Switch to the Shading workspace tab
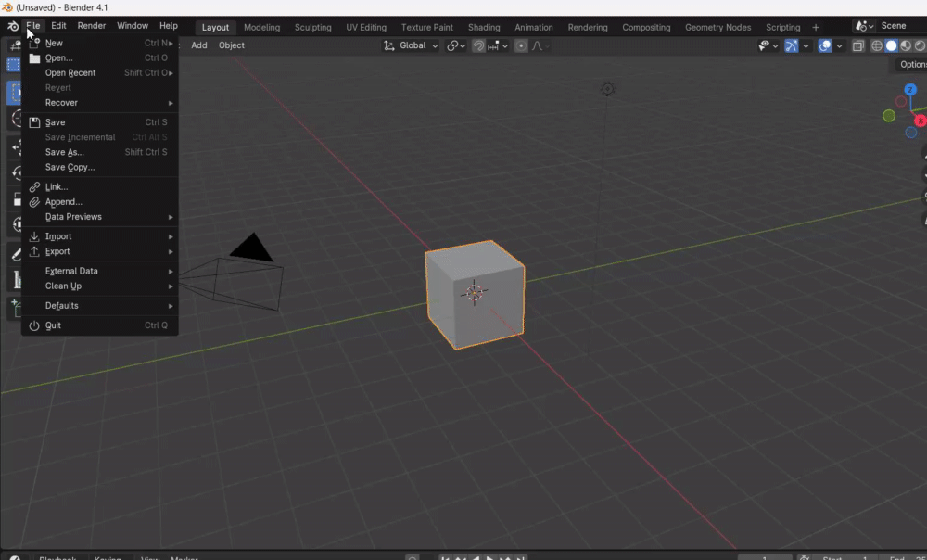The height and width of the screenshot is (560, 927). 484,27
